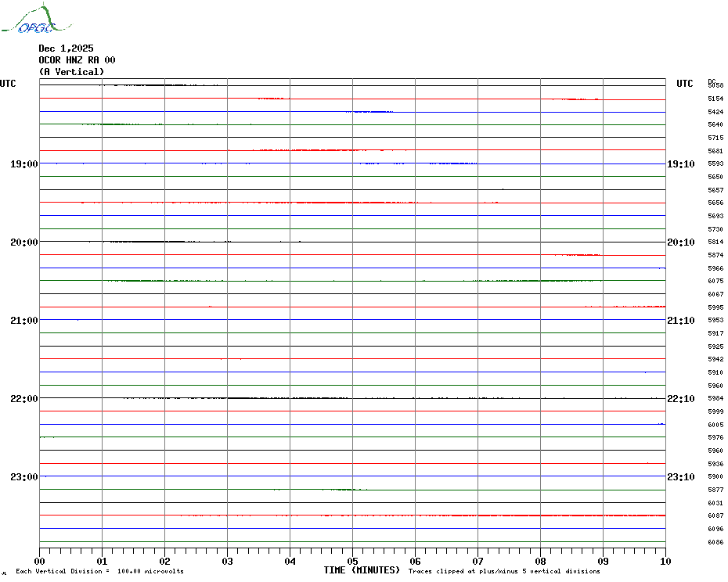Click the (A Vertical) component label

[71, 72]
